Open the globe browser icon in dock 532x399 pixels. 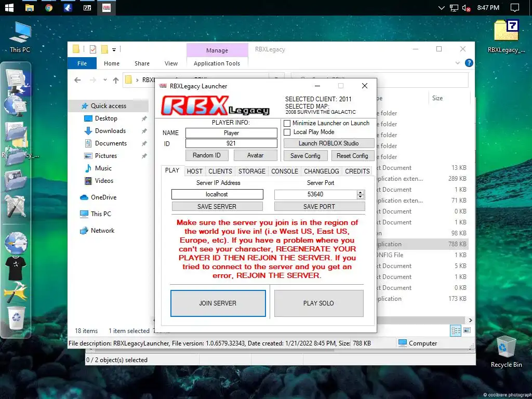(x=15, y=243)
